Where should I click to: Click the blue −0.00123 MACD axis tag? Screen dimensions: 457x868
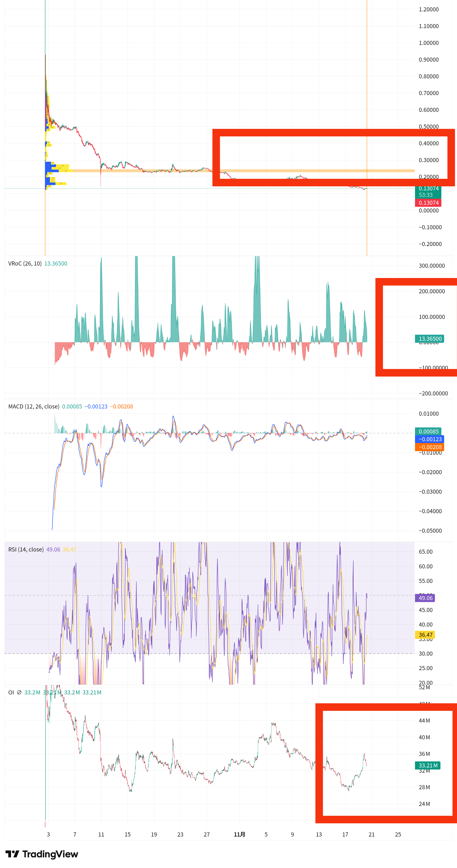(x=429, y=439)
